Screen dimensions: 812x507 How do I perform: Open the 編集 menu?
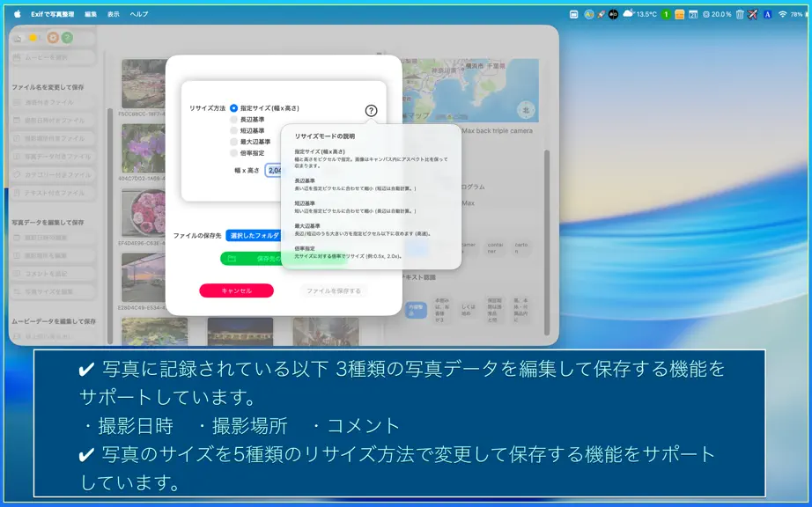click(91, 14)
